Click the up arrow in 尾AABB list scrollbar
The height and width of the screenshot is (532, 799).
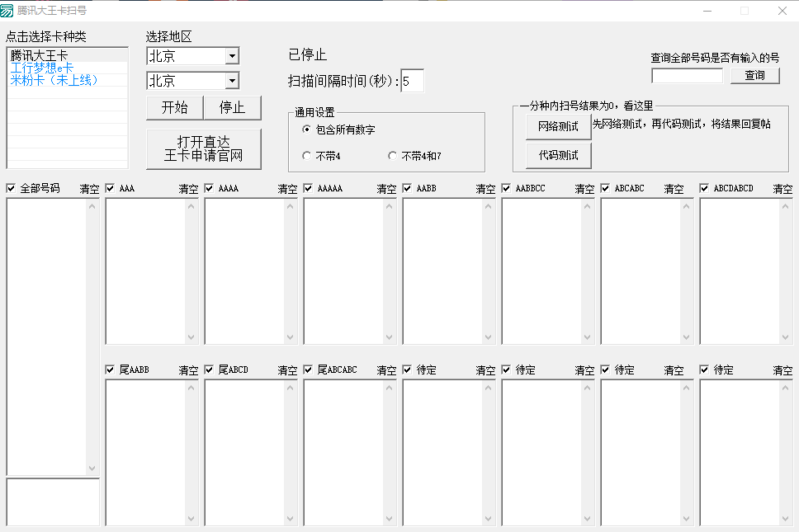(191, 388)
